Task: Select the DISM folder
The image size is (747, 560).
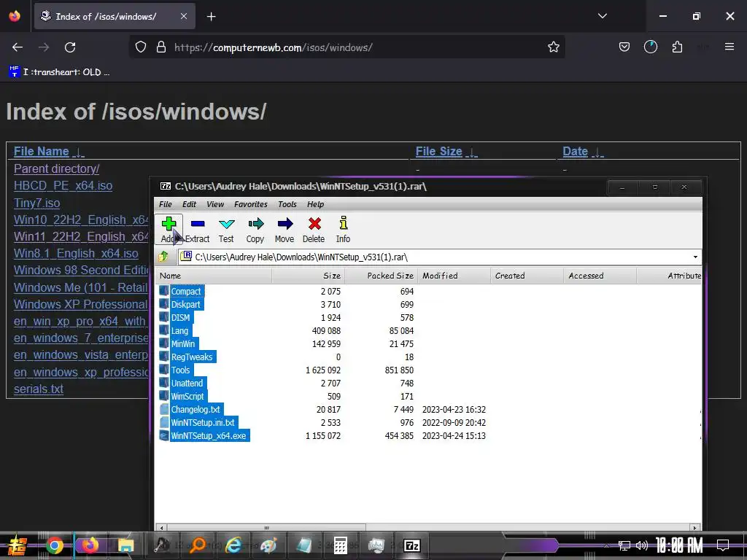Action: point(180,318)
